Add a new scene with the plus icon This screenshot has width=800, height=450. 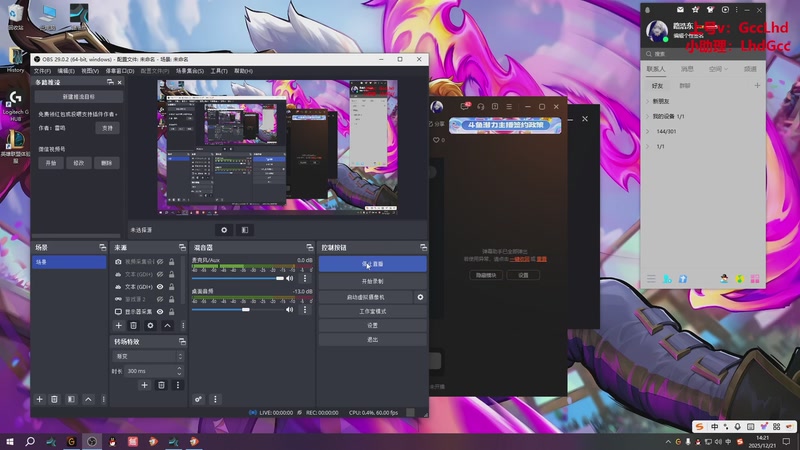[x=39, y=399]
